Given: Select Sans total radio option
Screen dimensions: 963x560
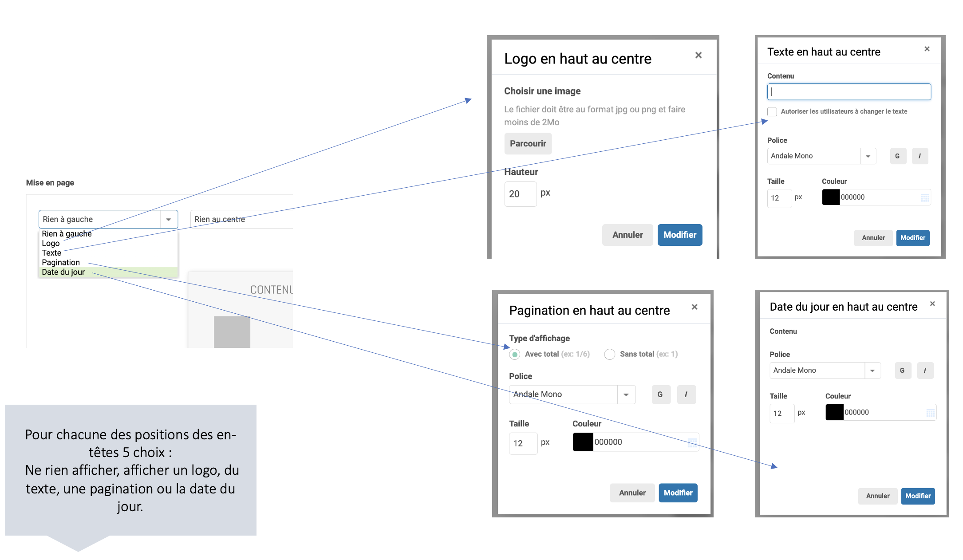Looking at the screenshot, I should 610,354.
